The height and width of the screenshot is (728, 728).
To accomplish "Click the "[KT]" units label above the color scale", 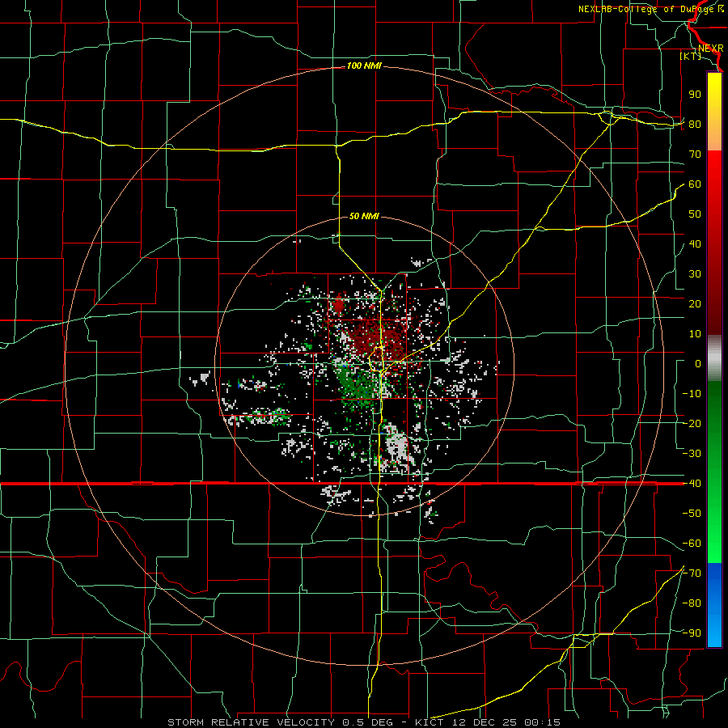I will 691,56.
